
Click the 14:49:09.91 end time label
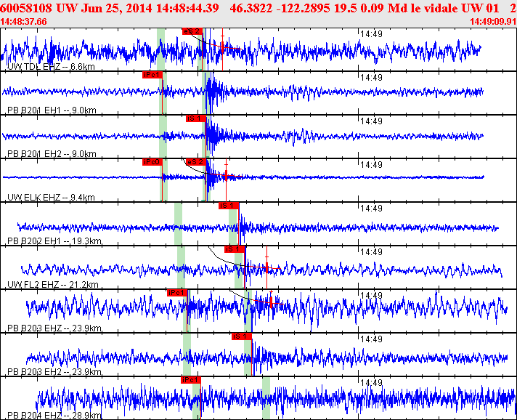(x=492, y=22)
